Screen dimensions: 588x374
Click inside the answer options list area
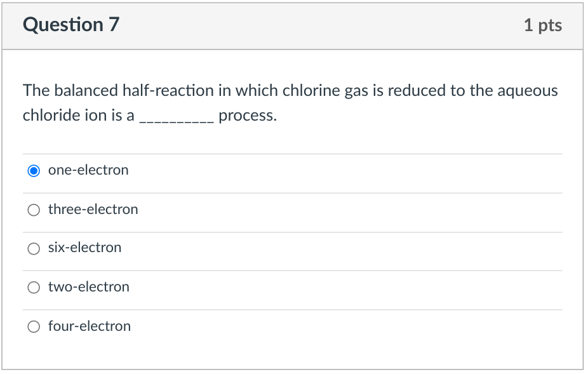click(292, 248)
